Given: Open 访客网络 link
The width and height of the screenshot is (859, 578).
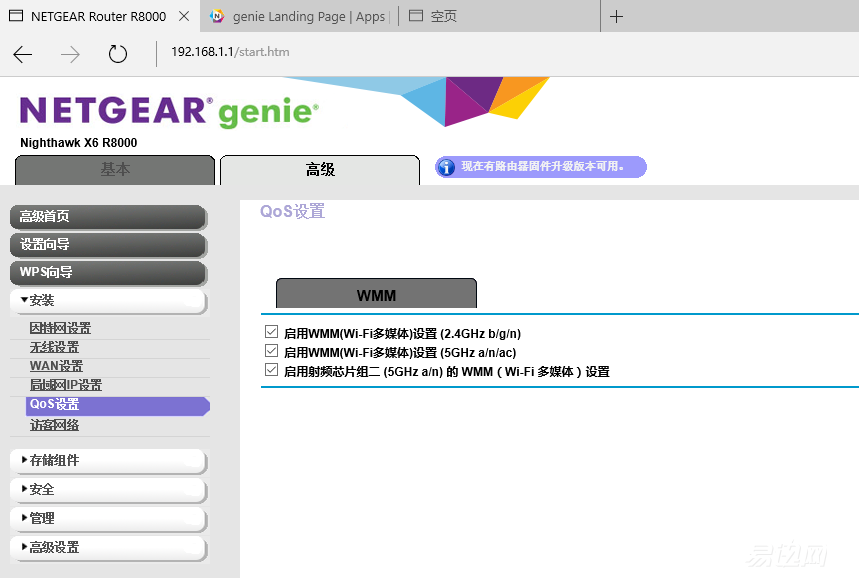Looking at the screenshot, I should 54,425.
